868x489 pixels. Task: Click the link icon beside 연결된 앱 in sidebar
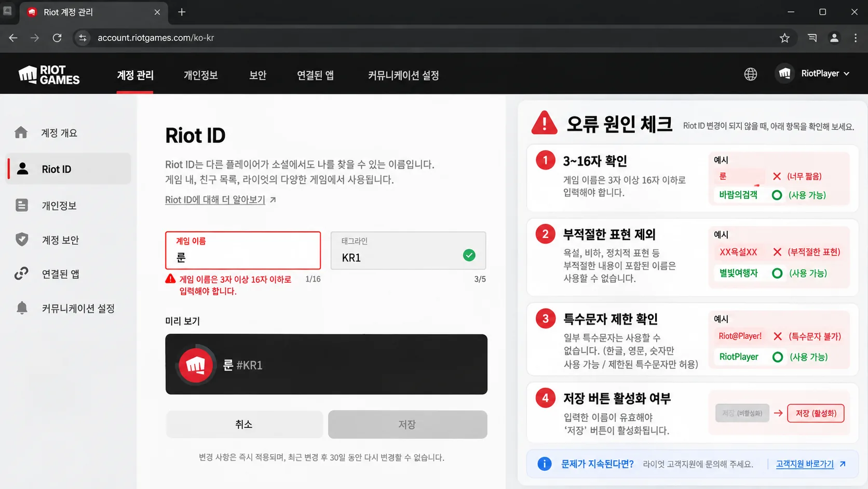21,273
